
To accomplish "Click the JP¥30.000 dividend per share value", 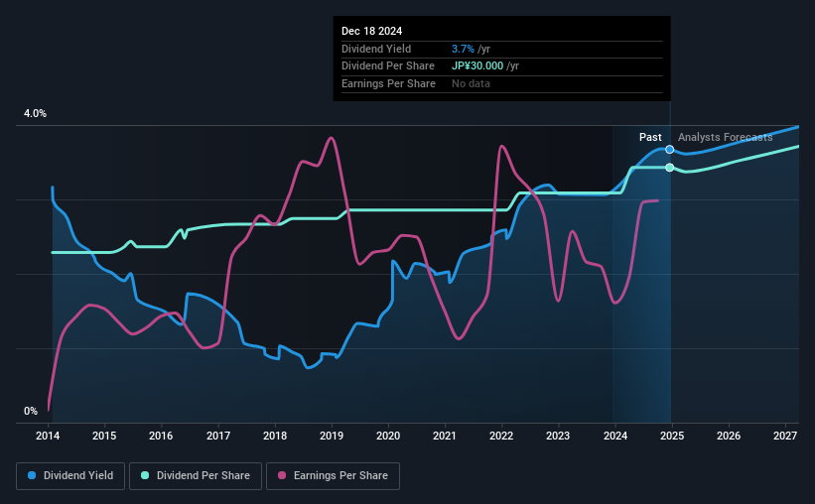I will click(477, 66).
